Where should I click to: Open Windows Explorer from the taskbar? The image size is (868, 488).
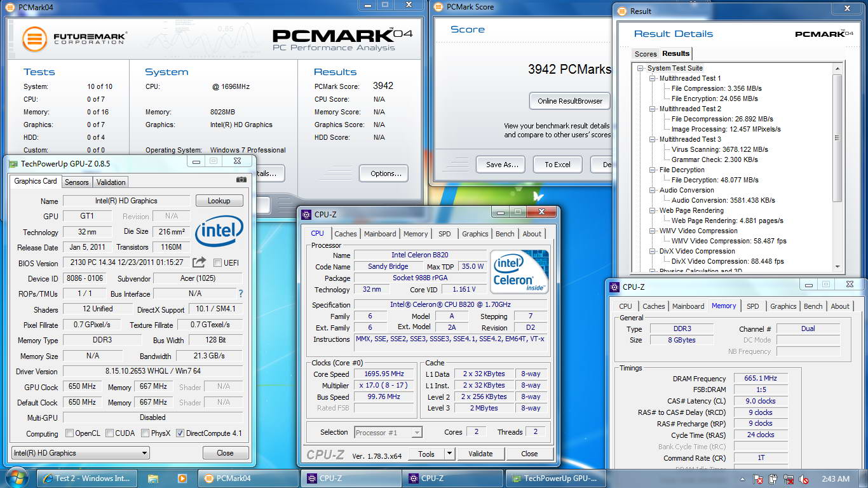tap(153, 478)
